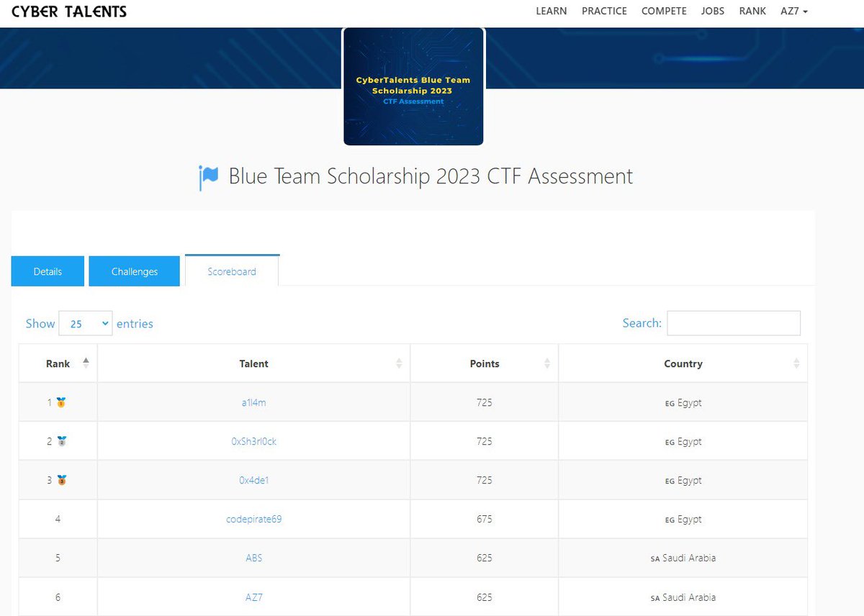Viewport: 864px width, 616px height.
Task: Switch to the Details tab
Action: pyautogui.click(x=48, y=271)
